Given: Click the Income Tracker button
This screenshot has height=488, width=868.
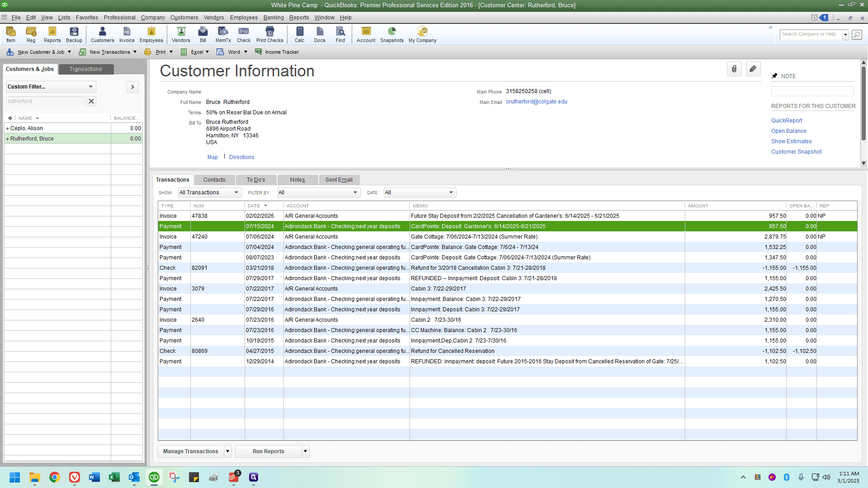Looking at the screenshot, I should pos(277,52).
